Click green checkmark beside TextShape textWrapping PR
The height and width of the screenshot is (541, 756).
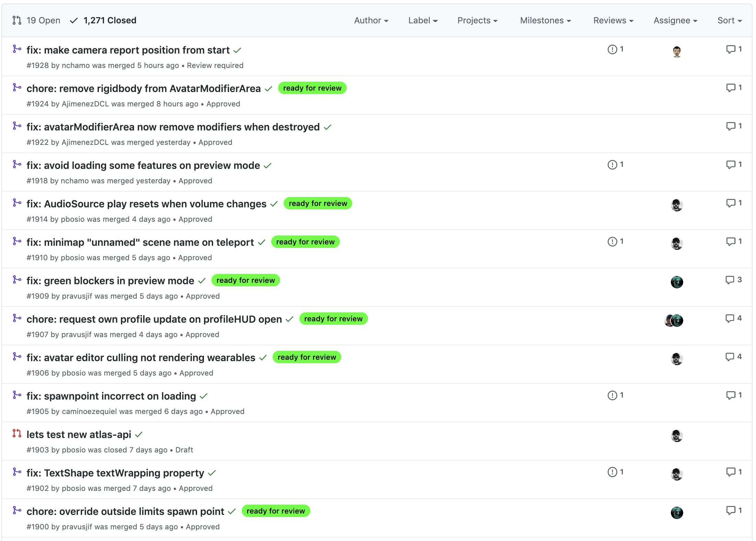(x=212, y=473)
